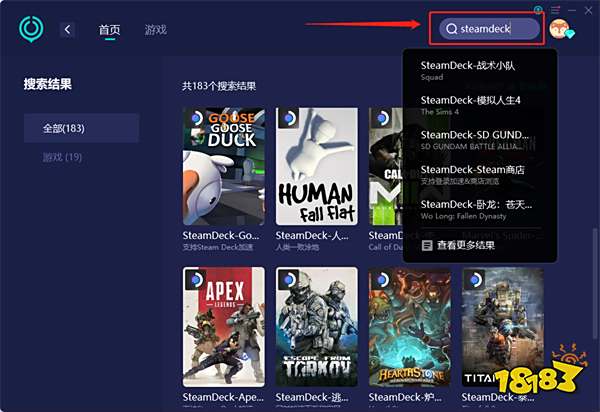Click 人类一败涂地 subtitle text
Screen dimensions: 600x412
click(x=297, y=247)
